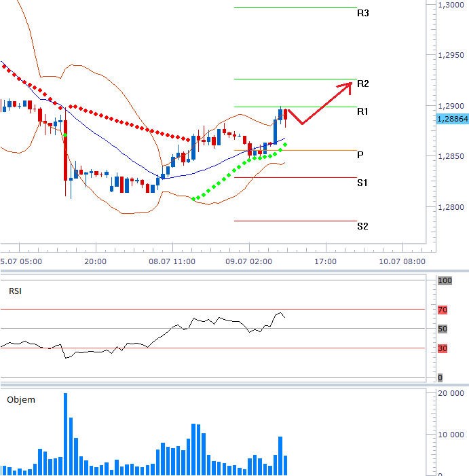Screen dimensions: 469x476
Task: Click the RSI indicator panel title
Action: [x=15, y=291]
